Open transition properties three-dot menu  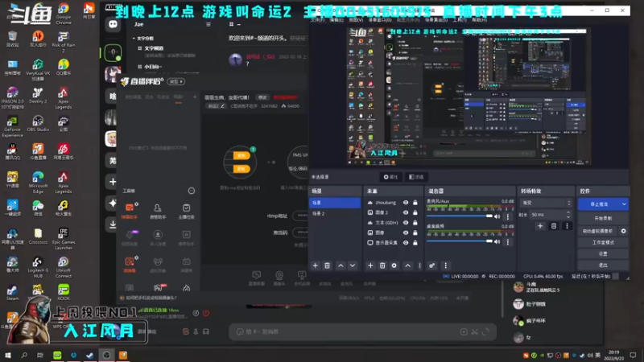567,226
